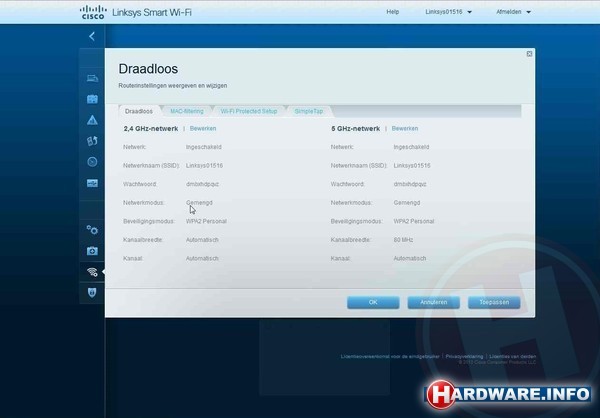Screen dimensions: 600x418
Task: Open the External Storage USB icon
Action: click(92, 183)
